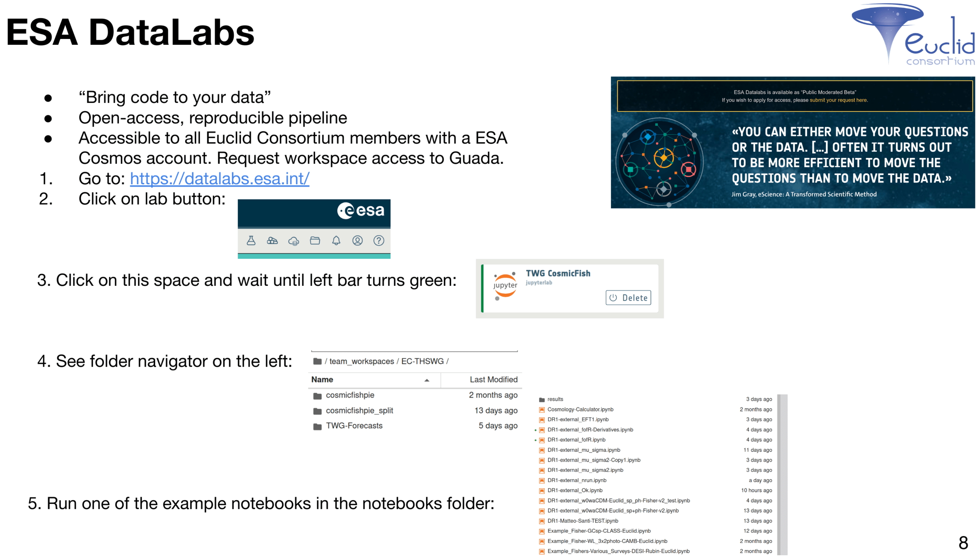Screen dimensions: 980x560
Task: Click the lab flask icon
Action: tap(251, 241)
